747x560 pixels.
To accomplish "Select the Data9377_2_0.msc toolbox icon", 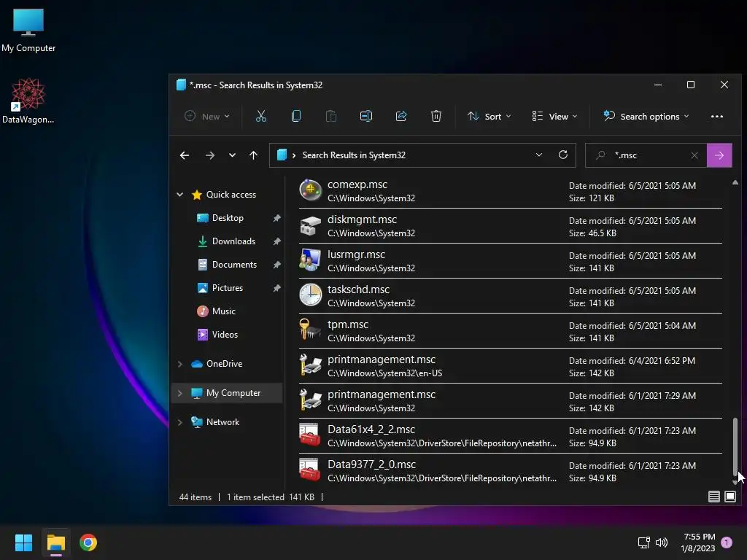I will (x=310, y=470).
